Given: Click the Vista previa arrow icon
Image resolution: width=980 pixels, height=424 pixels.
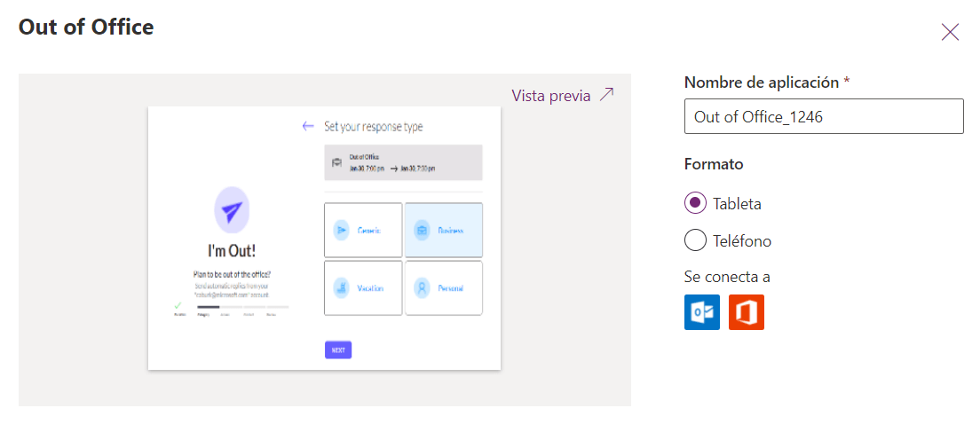Looking at the screenshot, I should pos(607,95).
